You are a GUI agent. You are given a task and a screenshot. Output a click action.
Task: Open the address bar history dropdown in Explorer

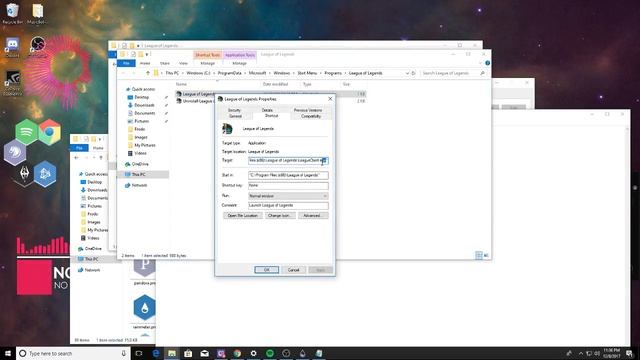tap(407, 73)
